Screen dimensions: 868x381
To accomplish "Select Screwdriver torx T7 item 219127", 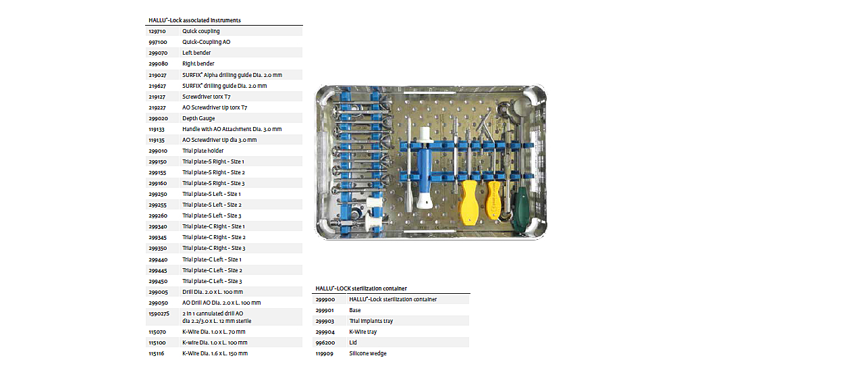I will click(224, 97).
